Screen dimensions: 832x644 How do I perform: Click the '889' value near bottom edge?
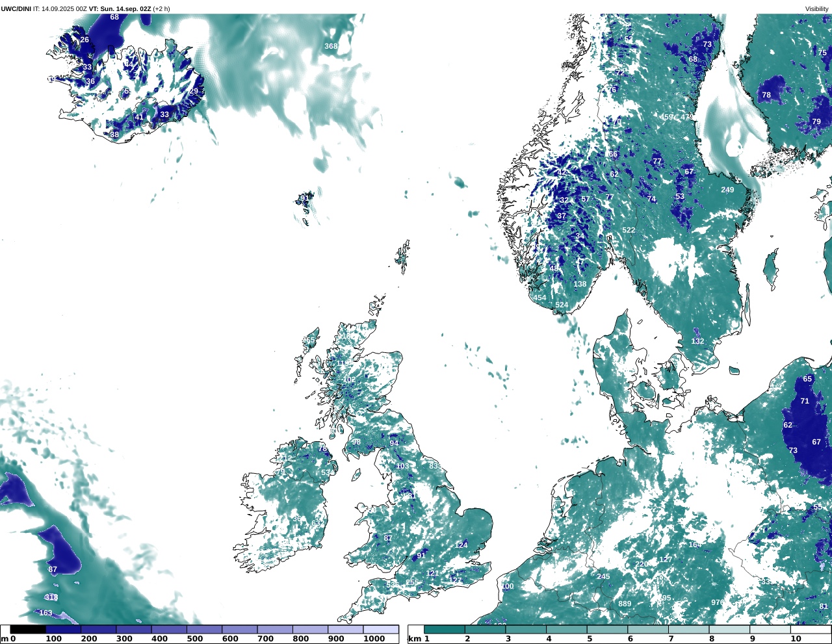tap(625, 604)
